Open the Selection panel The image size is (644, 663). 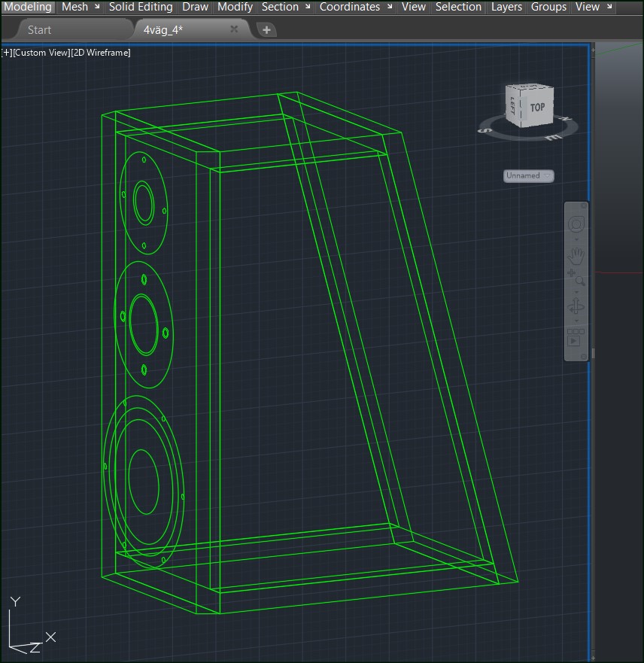pos(458,7)
